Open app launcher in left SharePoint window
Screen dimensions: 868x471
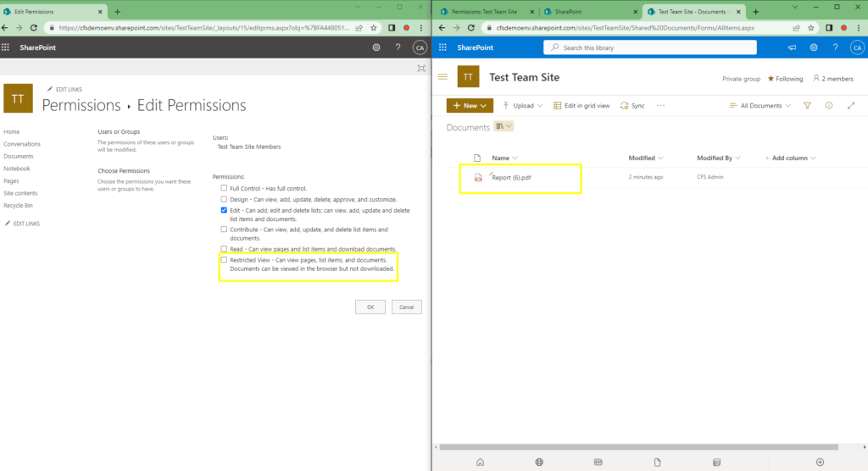tap(6, 47)
